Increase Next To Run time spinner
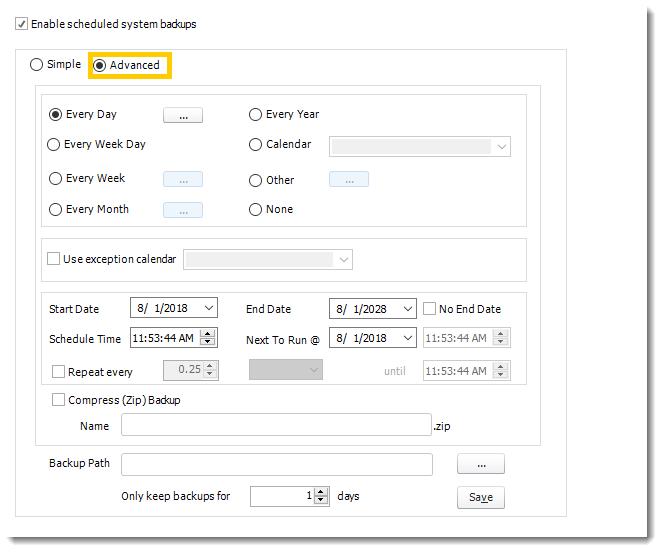 (501, 333)
